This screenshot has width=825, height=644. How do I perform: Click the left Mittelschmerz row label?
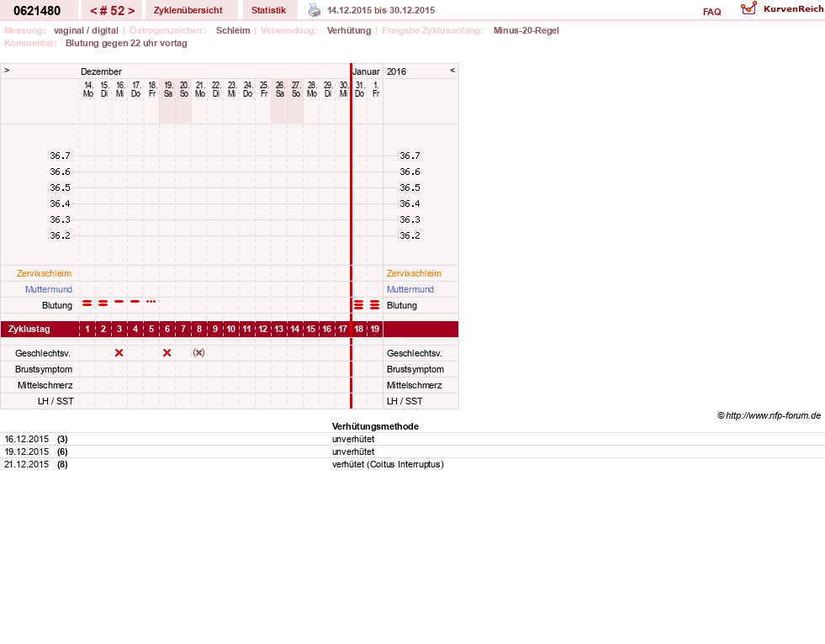point(45,385)
